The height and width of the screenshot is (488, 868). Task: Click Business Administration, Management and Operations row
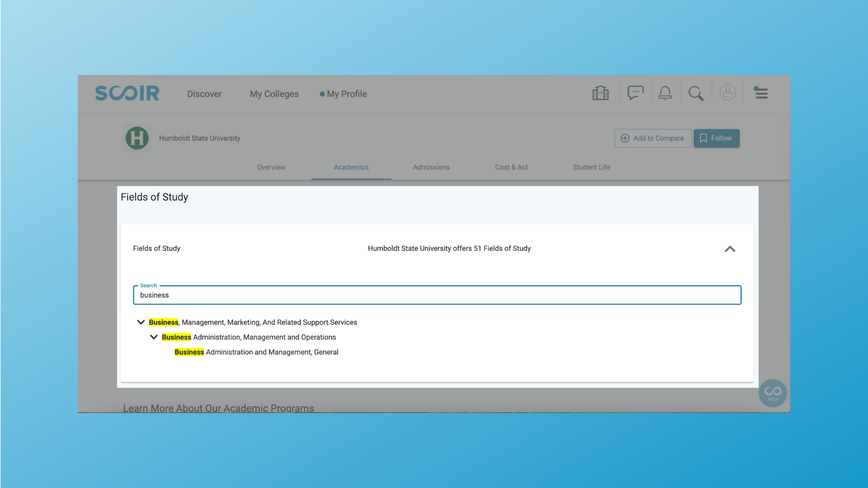(249, 337)
